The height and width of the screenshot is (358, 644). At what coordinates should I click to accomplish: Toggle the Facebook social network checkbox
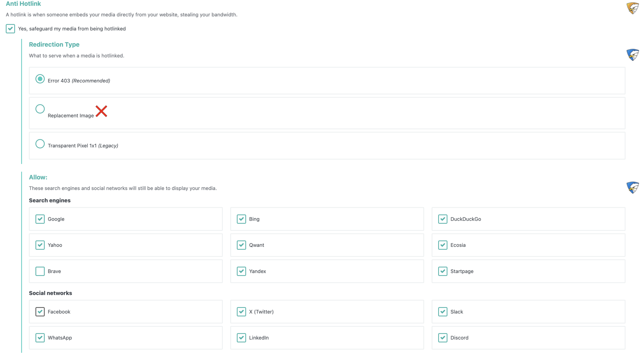coord(40,312)
